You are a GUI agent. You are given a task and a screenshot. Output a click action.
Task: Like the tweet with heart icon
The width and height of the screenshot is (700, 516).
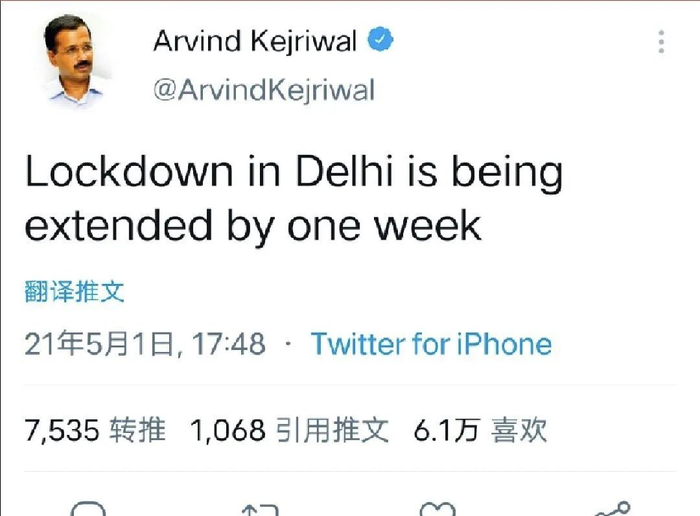437,510
